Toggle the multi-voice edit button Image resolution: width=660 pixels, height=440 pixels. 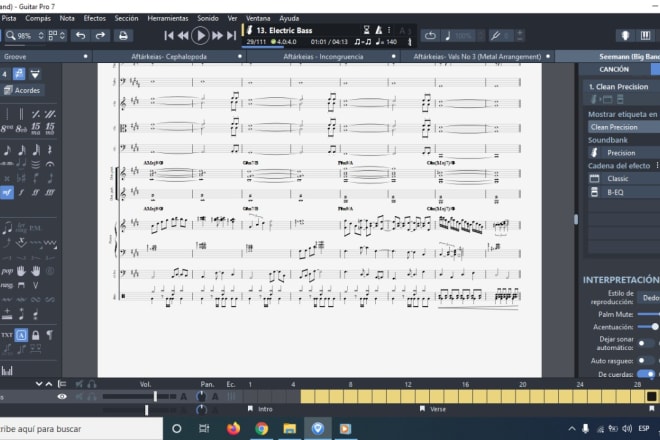19,74
